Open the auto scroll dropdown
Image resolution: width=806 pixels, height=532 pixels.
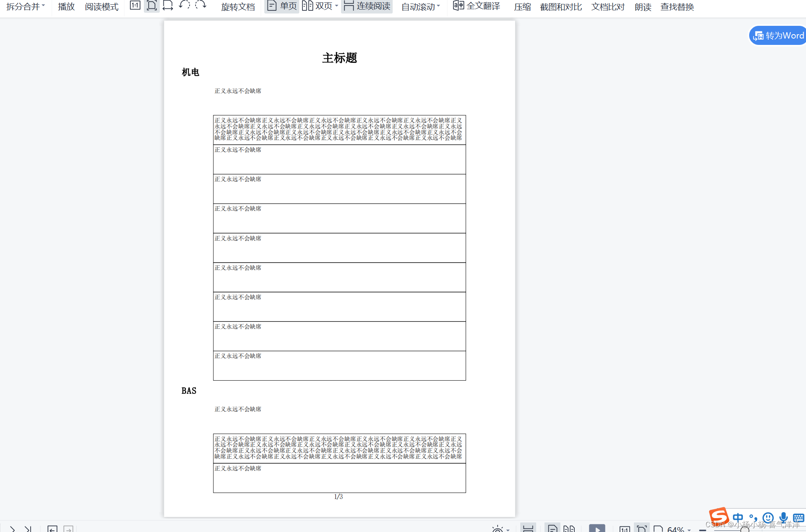click(x=420, y=7)
